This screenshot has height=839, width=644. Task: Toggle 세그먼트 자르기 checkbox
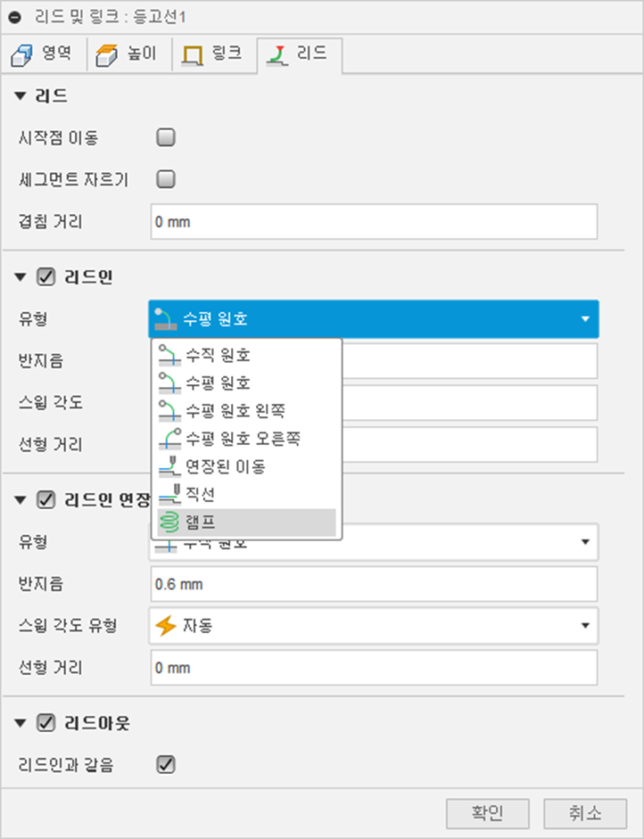point(166,179)
